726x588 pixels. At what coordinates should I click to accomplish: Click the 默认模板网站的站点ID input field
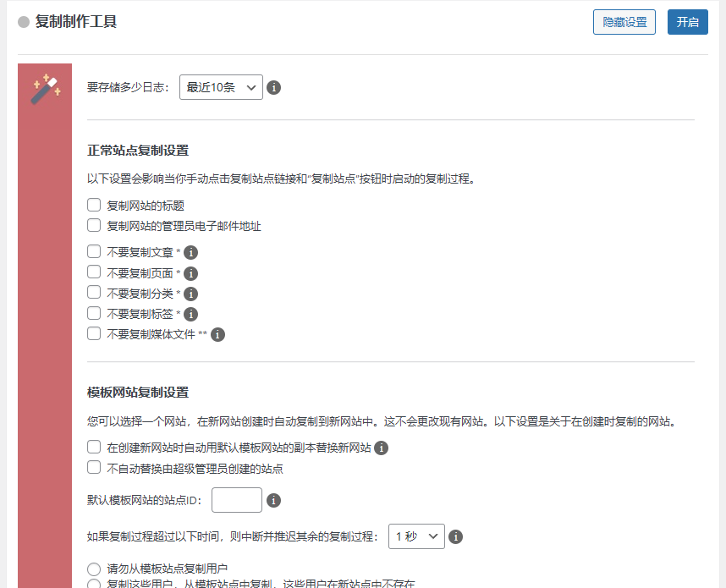(x=236, y=500)
